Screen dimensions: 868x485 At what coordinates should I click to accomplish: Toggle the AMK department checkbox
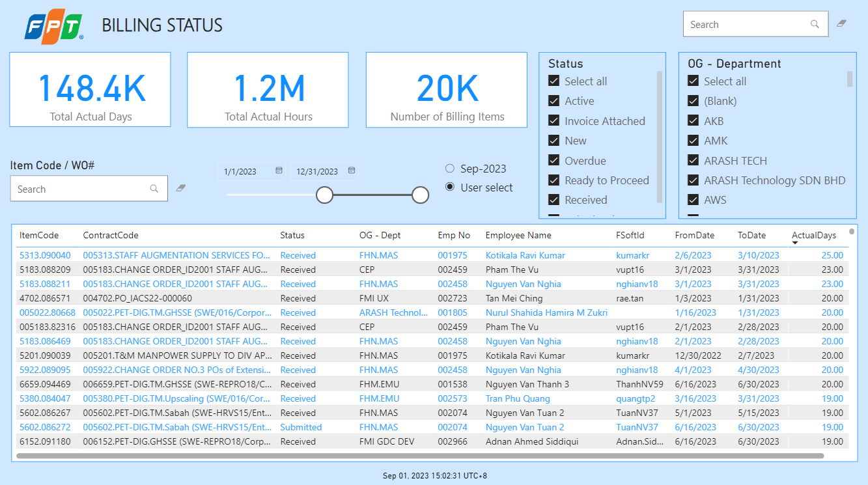(693, 141)
